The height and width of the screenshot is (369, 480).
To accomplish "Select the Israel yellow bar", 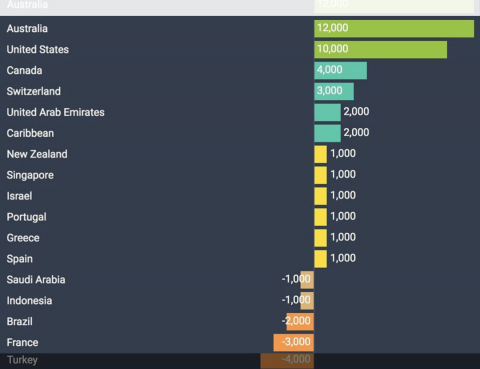I will [320, 196].
